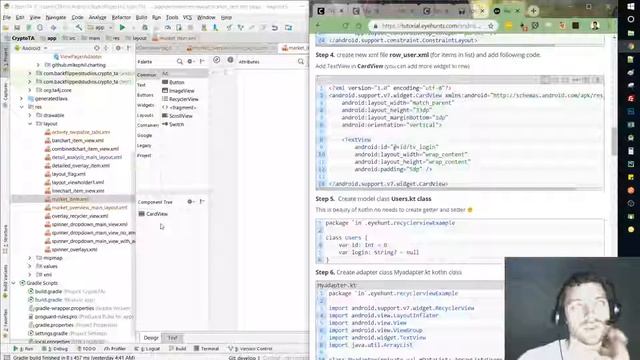Search Attributes with the magnifier icon
This screenshot has width=640, height=360.
tap(301, 62)
